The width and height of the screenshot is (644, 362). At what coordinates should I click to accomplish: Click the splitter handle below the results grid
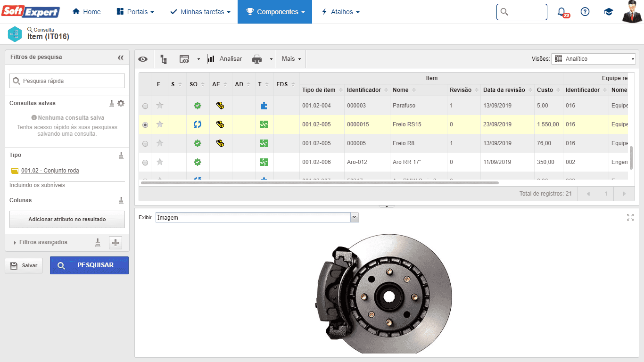(x=387, y=206)
